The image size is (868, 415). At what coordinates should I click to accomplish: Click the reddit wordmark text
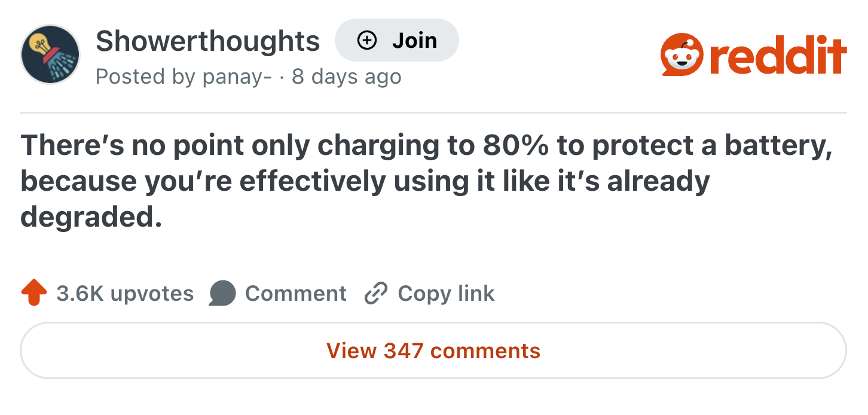(x=778, y=56)
